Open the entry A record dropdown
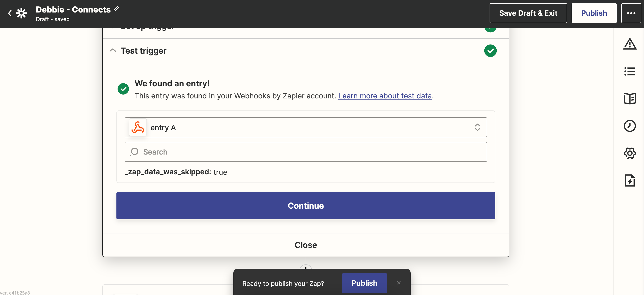The width and height of the screenshot is (644, 295). coord(305,127)
